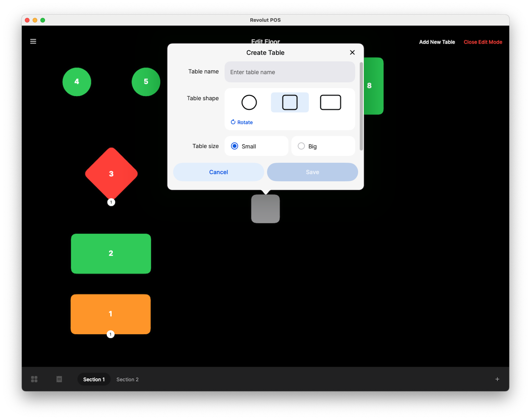Select round table 5

[x=146, y=82]
